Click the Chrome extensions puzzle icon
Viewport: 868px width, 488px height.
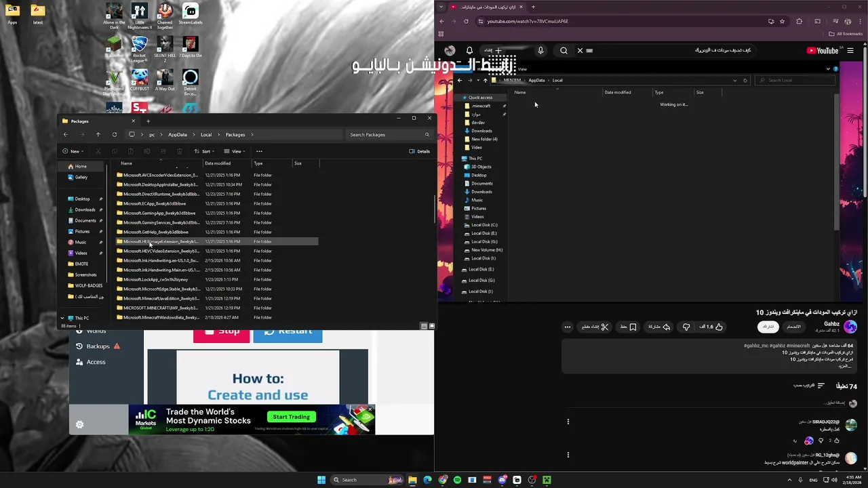[x=799, y=21]
